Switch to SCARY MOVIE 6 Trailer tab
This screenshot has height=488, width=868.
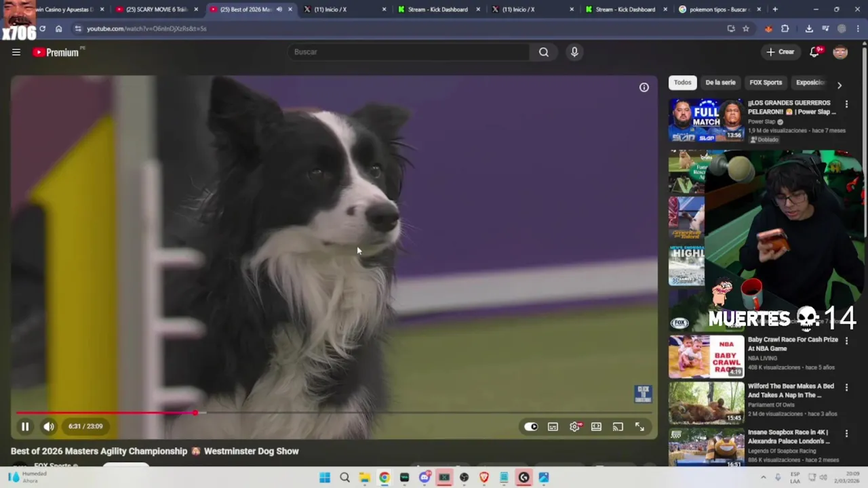(x=156, y=9)
